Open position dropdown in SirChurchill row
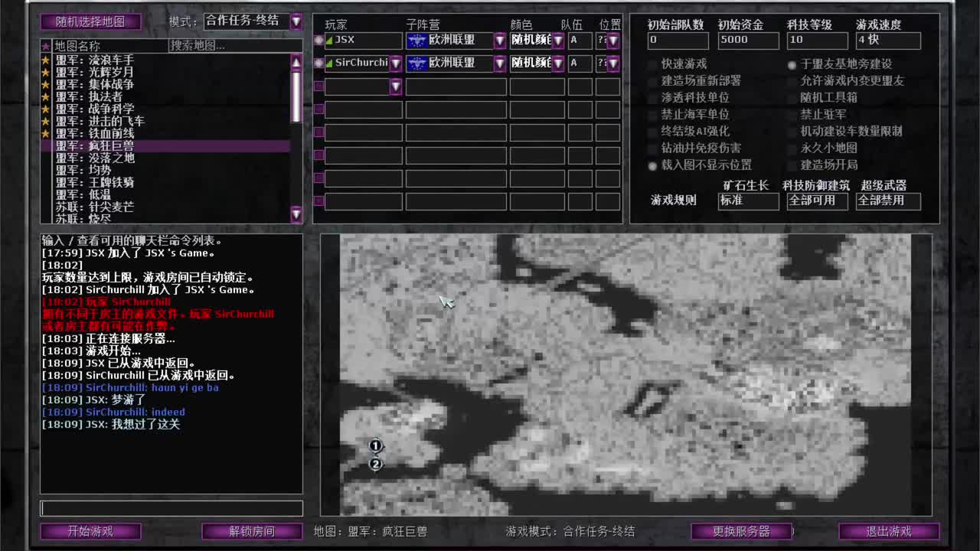 (613, 63)
